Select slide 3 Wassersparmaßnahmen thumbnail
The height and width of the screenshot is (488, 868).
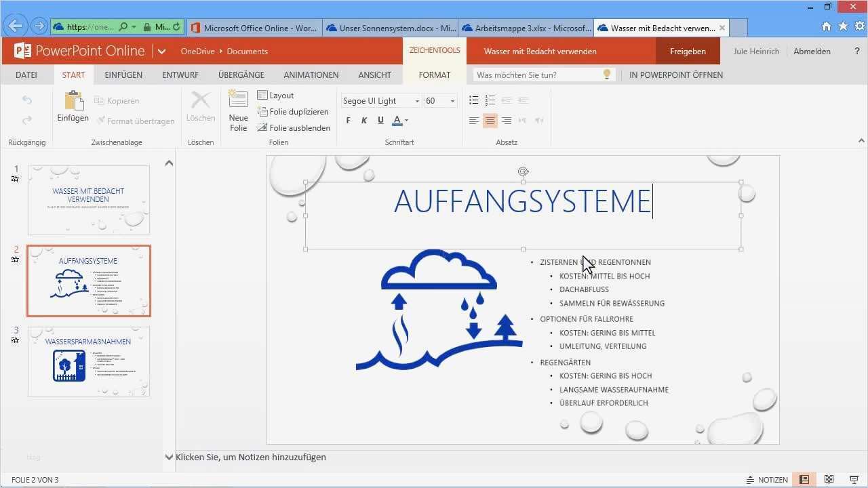click(x=88, y=361)
